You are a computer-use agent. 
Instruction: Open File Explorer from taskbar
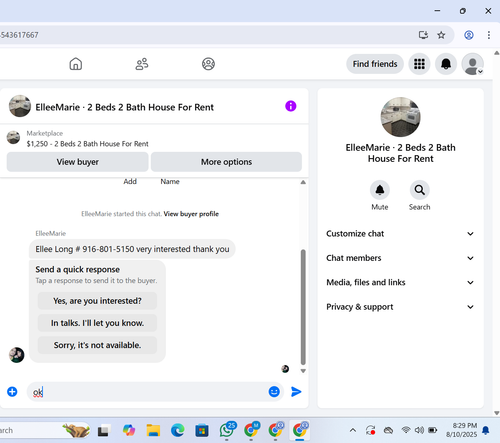point(153,430)
